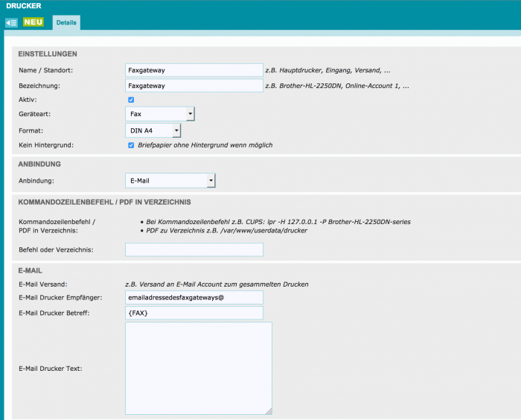Open the Format dropdown showing DIN A4
Viewport: 521px width, 420px height.
point(153,130)
